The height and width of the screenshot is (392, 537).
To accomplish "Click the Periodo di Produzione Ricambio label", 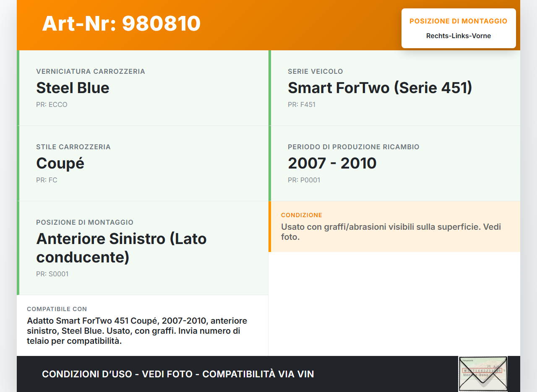I will [x=353, y=147].
